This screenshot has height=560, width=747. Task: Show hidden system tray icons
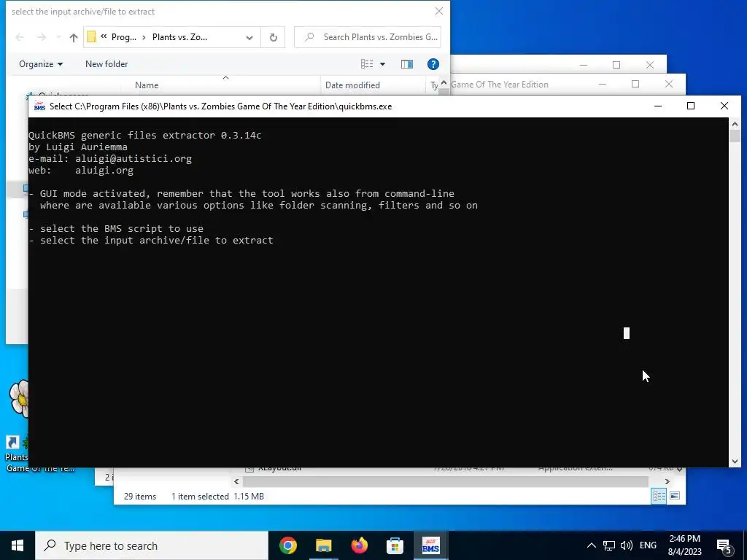(x=591, y=545)
